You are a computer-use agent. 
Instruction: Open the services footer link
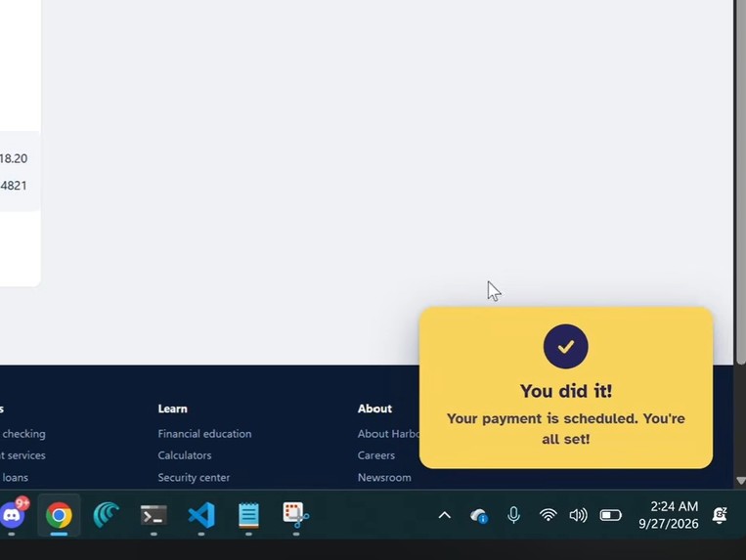[22, 455]
